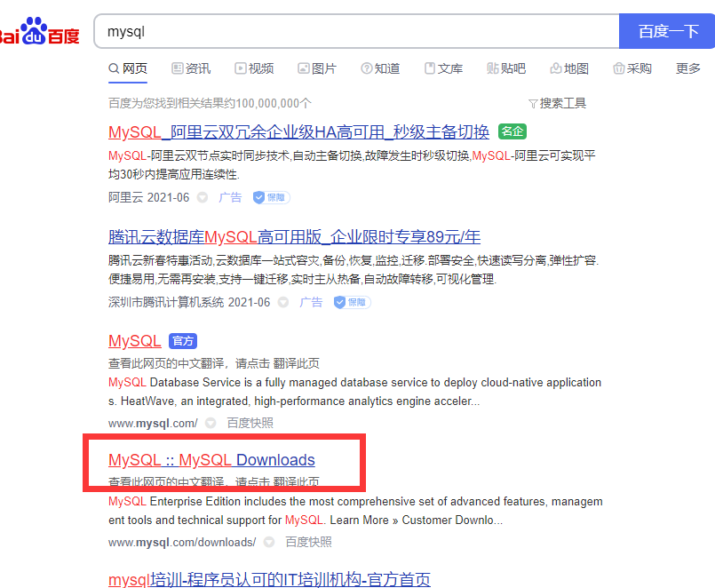Image resolution: width=715 pixels, height=588 pixels.
Task: Expand the 更多 menu
Action: (687, 68)
